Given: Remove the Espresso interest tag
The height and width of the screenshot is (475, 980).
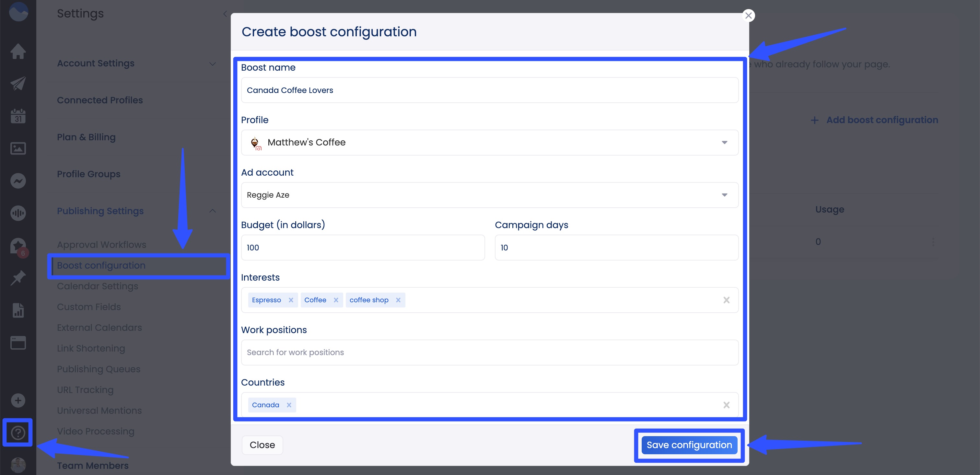Looking at the screenshot, I should (291, 300).
